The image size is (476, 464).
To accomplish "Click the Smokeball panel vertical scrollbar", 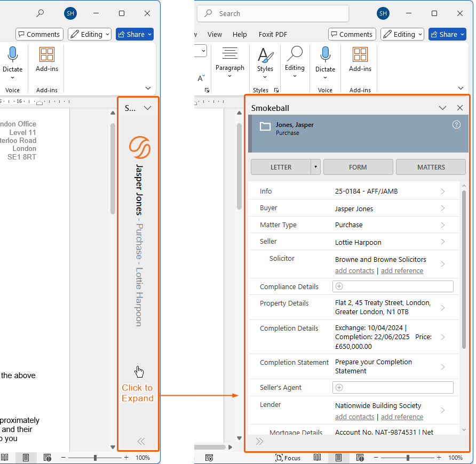I will (464, 269).
